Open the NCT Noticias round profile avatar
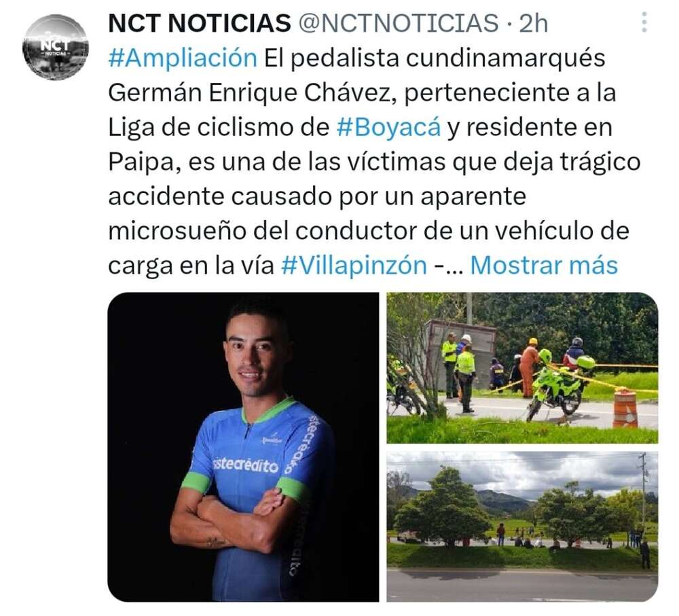679x616 pixels. tap(56, 47)
